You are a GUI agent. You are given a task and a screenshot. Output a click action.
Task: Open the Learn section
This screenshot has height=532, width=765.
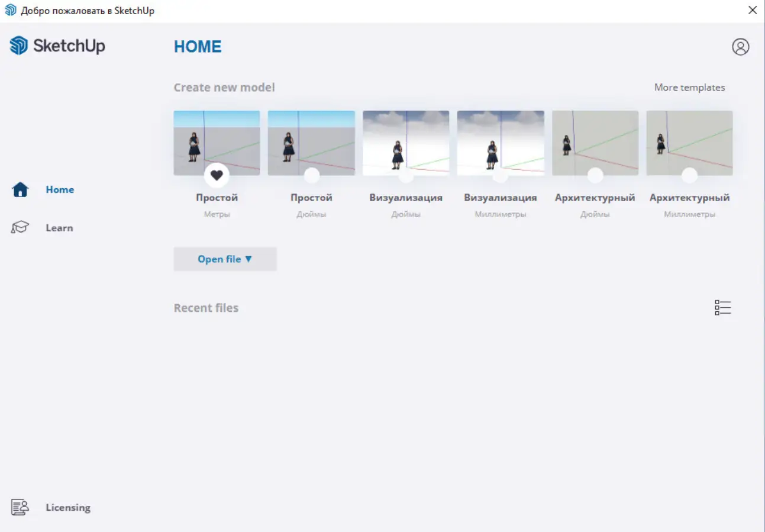click(x=43, y=228)
